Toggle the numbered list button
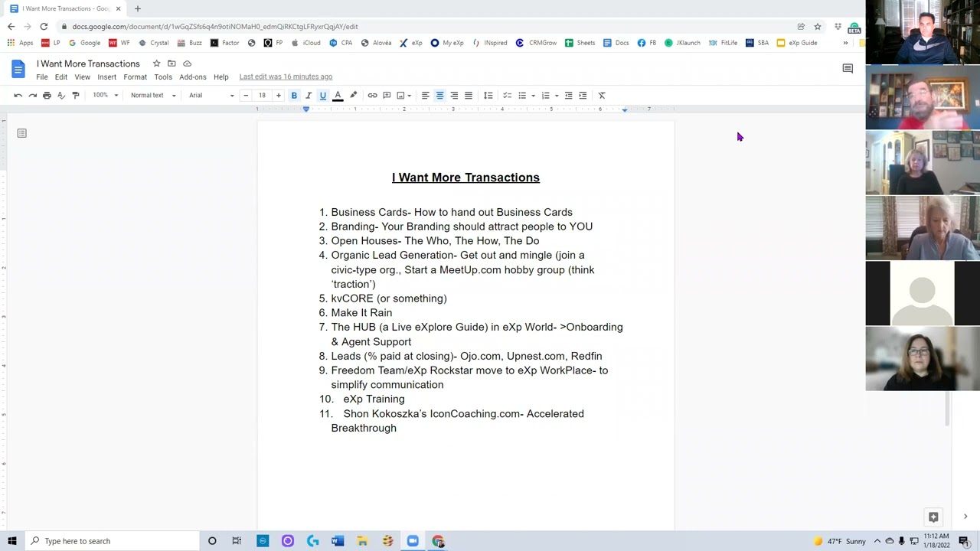The height and width of the screenshot is (551, 980). point(545,96)
